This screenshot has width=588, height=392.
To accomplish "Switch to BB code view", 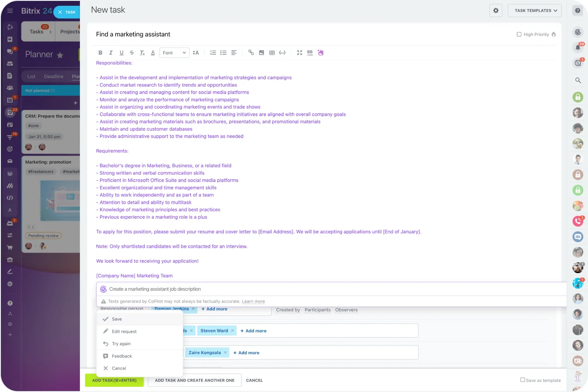I will point(310,52).
